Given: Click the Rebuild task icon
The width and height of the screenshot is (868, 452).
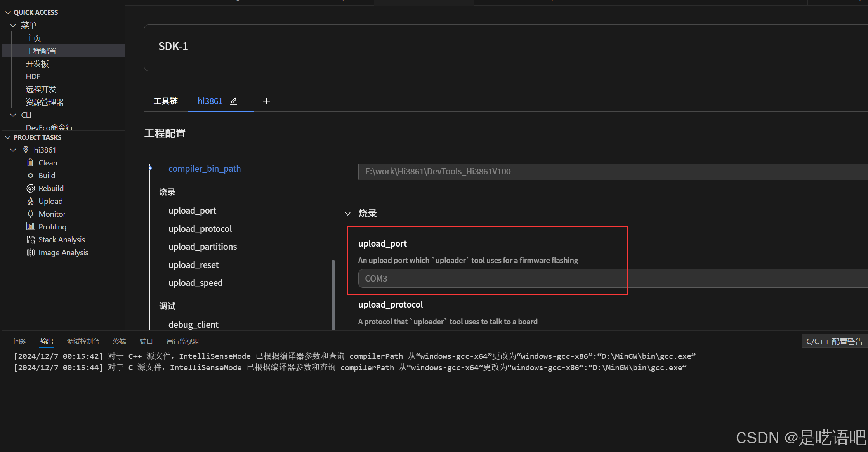Looking at the screenshot, I should [30, 188].
